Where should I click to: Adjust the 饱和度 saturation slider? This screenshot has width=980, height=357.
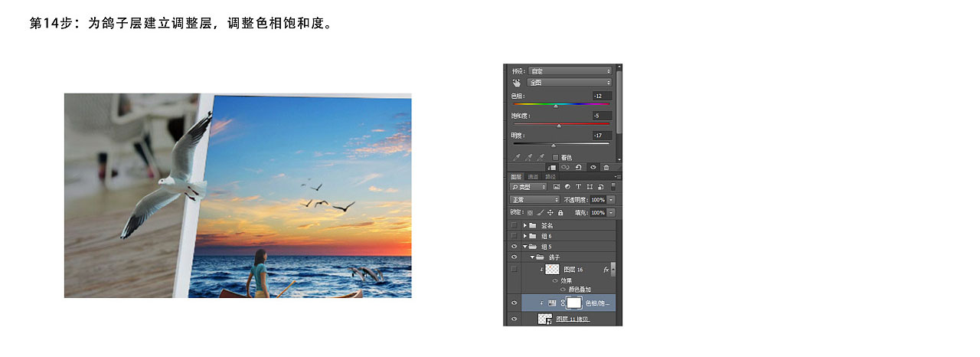coord(559,126)
